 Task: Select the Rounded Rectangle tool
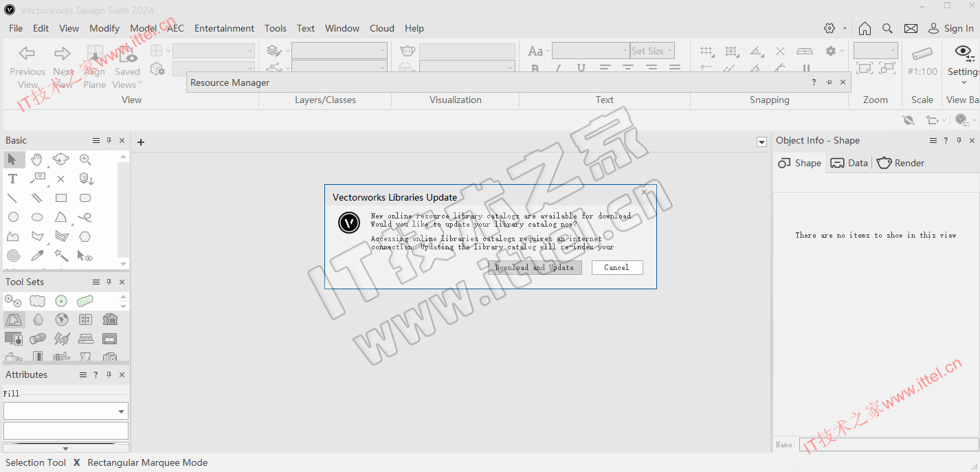(x=85, y=198)
